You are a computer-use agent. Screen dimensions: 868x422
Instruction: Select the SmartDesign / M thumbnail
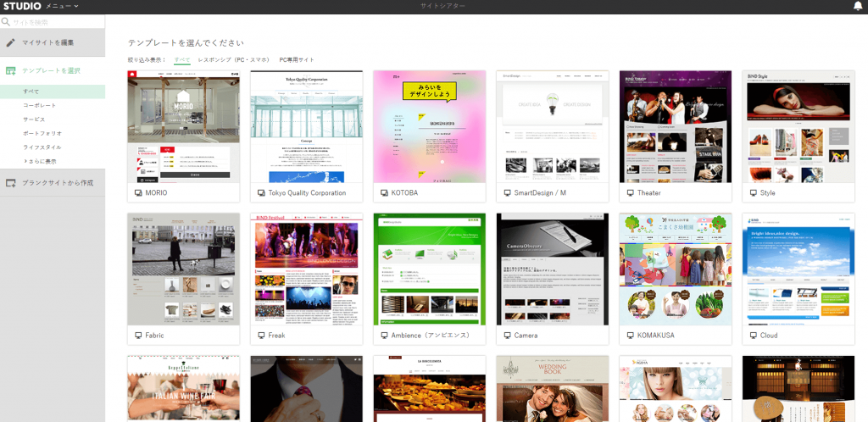coord(553,126)
